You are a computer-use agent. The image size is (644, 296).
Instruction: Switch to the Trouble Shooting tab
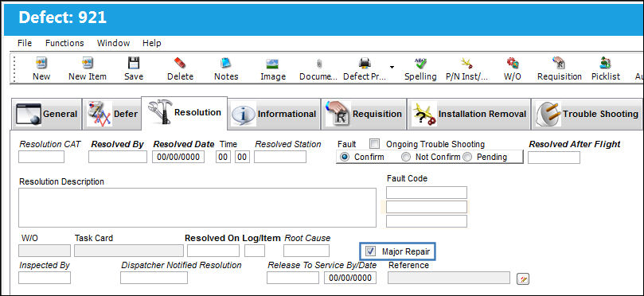click(587, 114)
